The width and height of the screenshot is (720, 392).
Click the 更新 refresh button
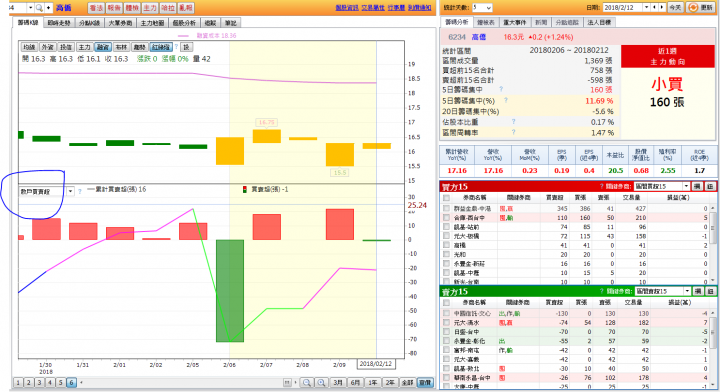701,7
